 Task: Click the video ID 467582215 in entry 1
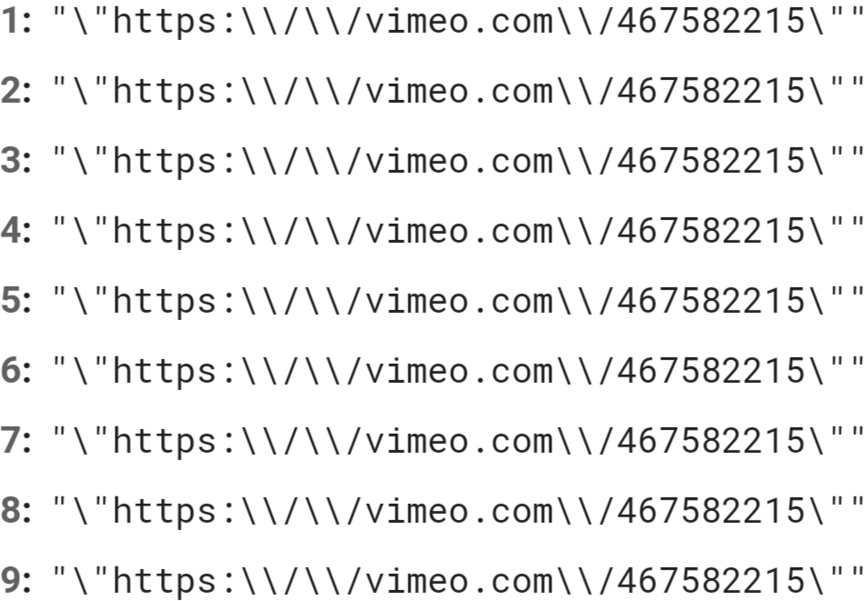coord(711,21)
